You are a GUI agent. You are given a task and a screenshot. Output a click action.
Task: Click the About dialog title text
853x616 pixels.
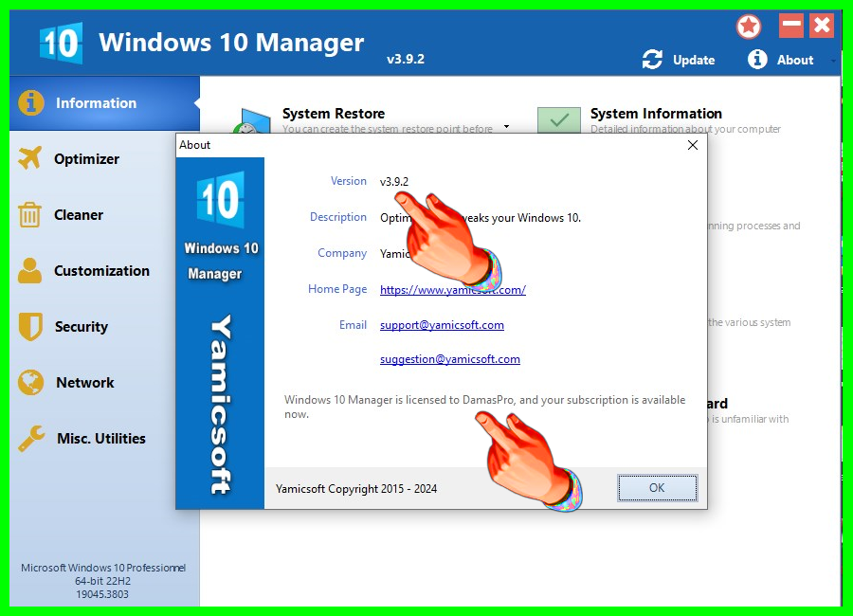coord(194,145)
